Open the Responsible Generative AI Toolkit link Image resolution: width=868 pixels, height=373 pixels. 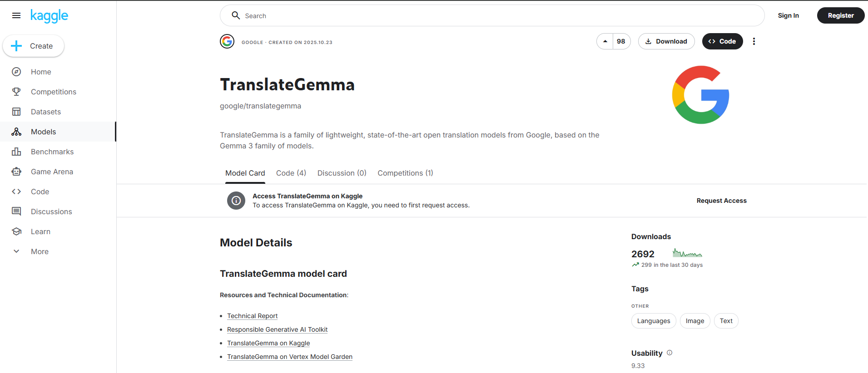pos(277,329)
